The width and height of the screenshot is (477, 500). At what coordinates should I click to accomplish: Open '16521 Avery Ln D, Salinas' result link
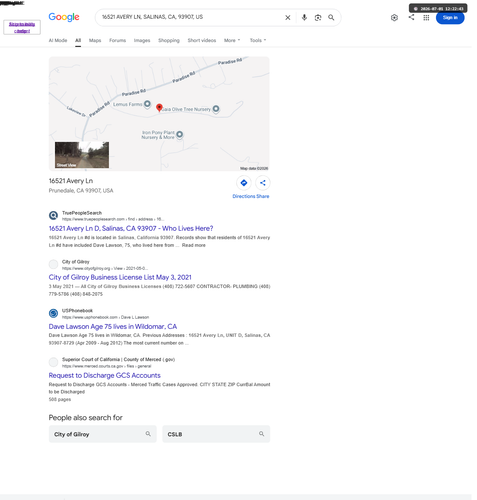(131, 228)
